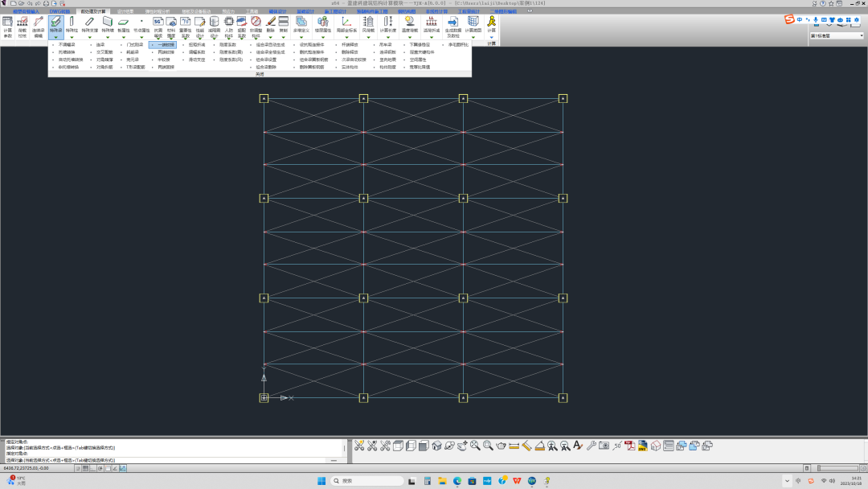The width and height of the screenshot is (868, 489).
Task: Choose 不调幅梁 in the dropdown panel
Action: coord(67,45)
